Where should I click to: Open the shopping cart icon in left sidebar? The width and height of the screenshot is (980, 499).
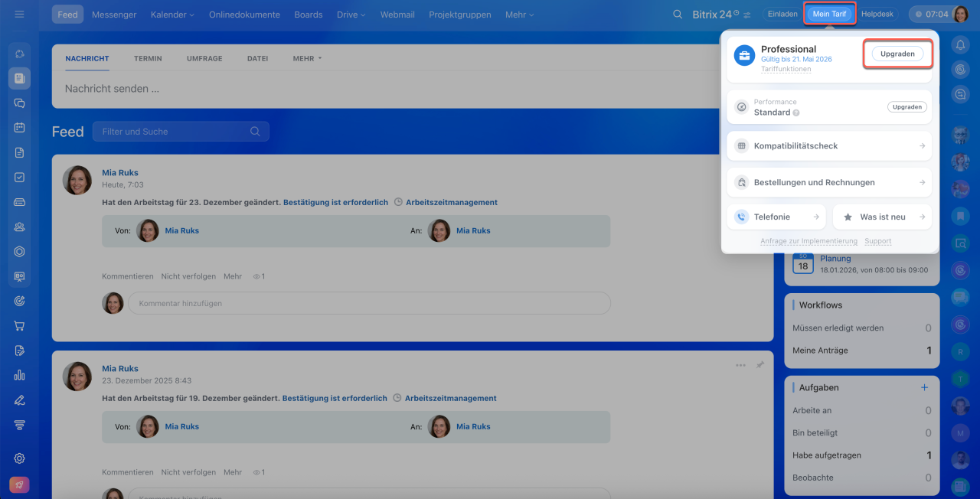click(x=20, y=325)
